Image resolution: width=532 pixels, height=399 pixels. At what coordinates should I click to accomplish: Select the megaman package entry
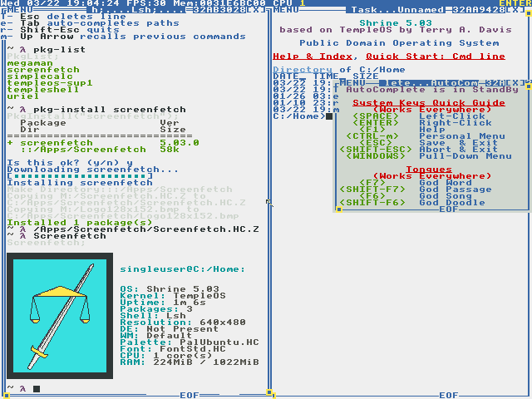[30, 63]
